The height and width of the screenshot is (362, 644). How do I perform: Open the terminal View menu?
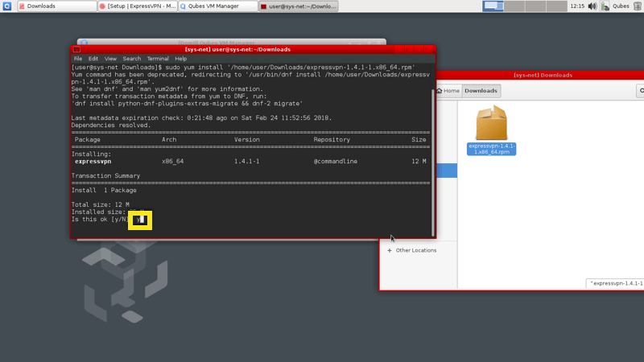click(110, 59)
